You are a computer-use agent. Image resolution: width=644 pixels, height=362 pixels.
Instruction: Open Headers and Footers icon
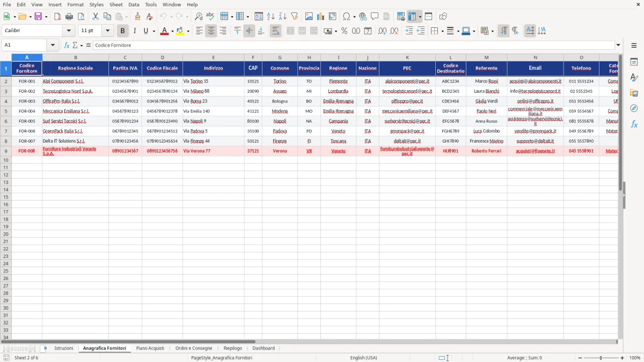point(386,17)
